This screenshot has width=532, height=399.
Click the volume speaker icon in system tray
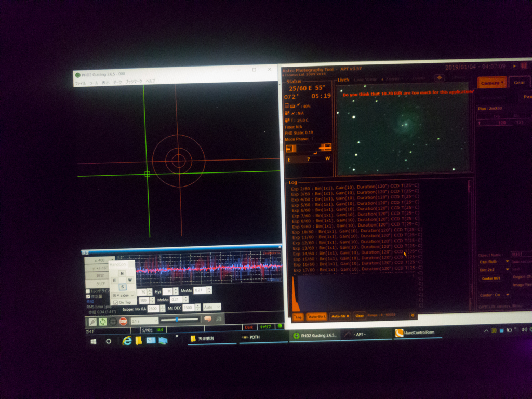tap(524, 330)
